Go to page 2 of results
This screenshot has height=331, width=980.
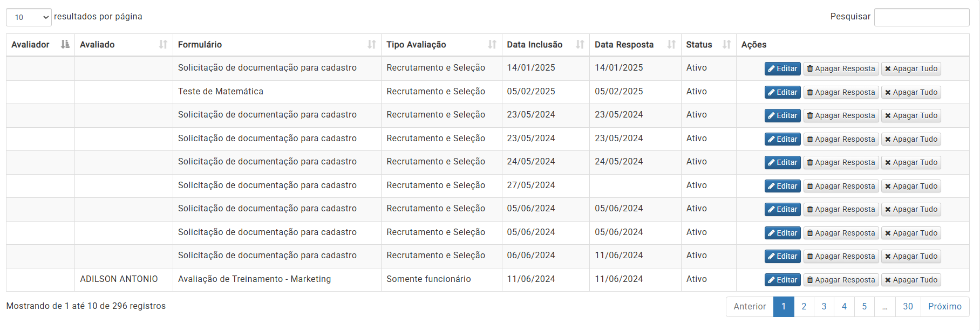tap(804, 307)
